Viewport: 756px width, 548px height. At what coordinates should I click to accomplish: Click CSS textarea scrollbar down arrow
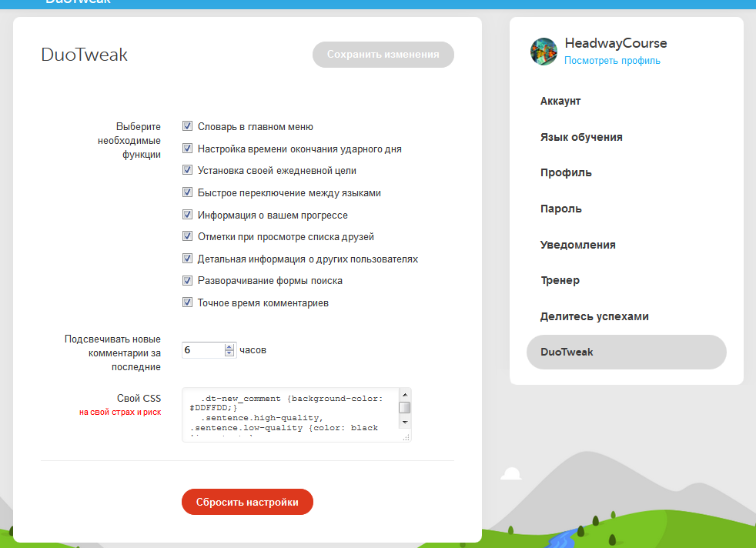405,423
